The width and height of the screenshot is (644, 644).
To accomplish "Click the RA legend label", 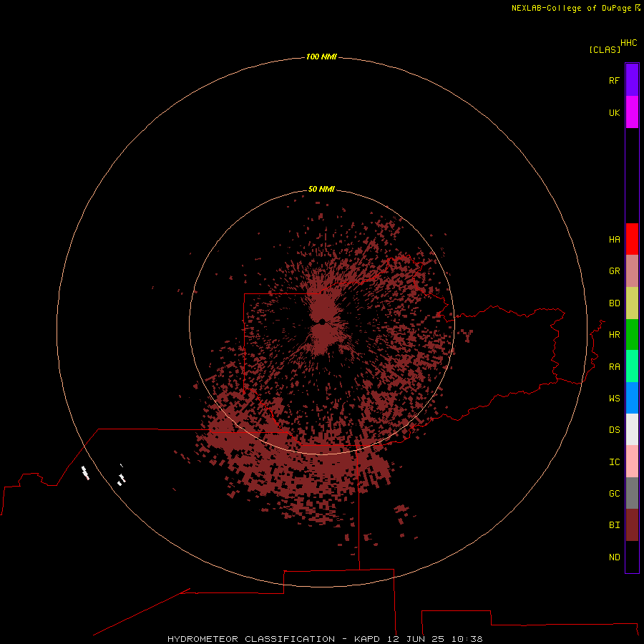I will [x=614, y=367].
